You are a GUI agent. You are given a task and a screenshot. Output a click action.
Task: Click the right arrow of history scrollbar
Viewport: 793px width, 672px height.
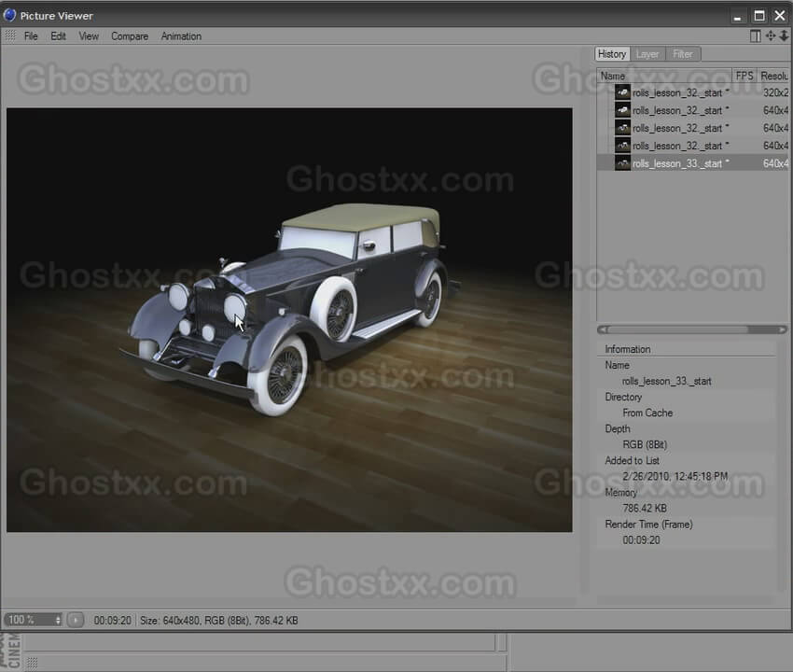[783, 329]
